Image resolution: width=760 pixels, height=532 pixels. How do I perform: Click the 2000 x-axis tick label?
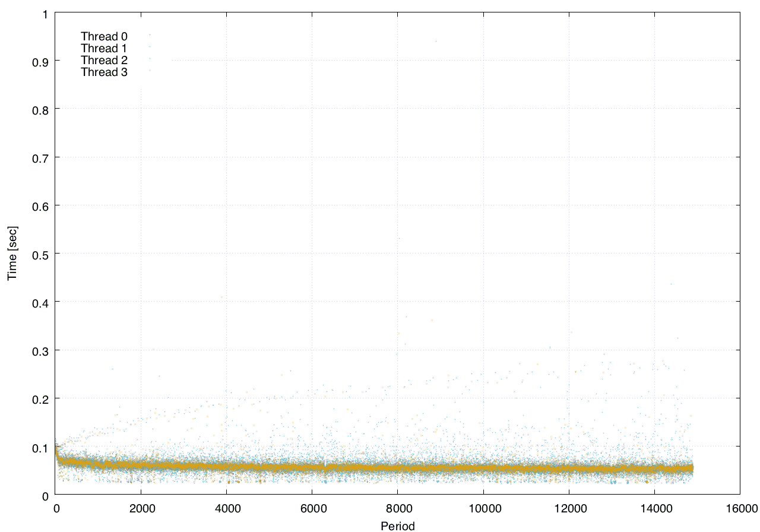coord(141,508)
